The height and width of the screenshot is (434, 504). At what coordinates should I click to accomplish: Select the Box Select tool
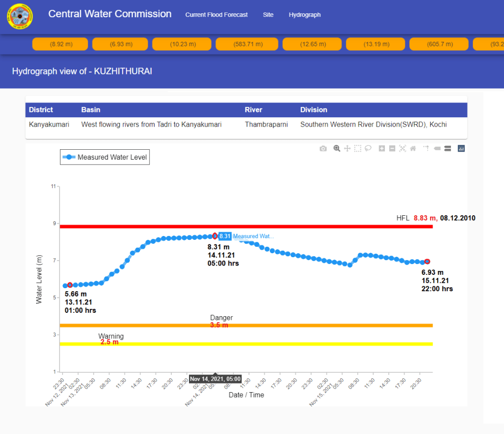click(358, 148)
